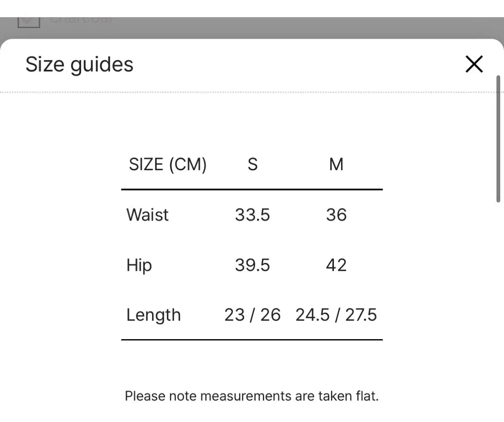504x422 pixels.
Task: Click the 42 hip value for M
Action: (336, 265)
